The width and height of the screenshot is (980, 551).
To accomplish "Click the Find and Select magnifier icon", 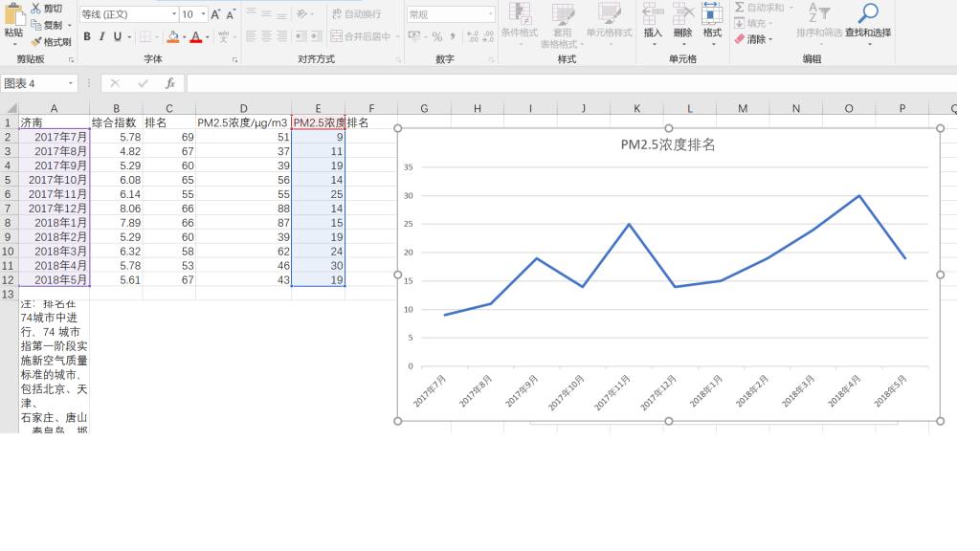I will (867, 13).
